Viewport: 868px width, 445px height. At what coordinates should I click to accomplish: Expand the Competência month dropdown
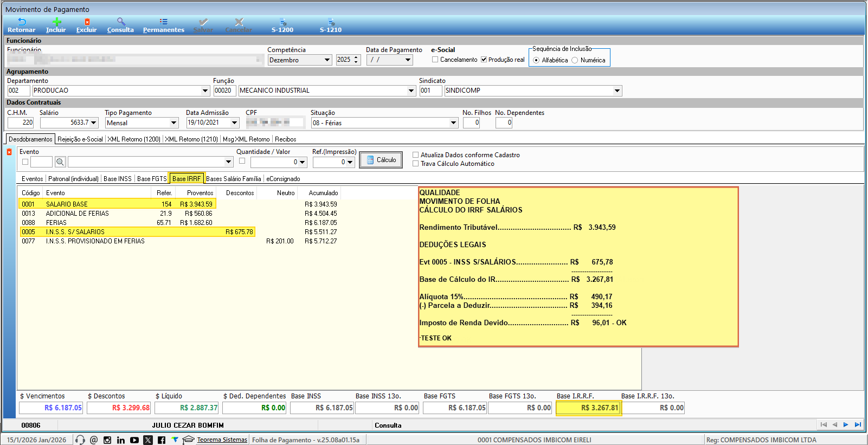coord(327,60)
